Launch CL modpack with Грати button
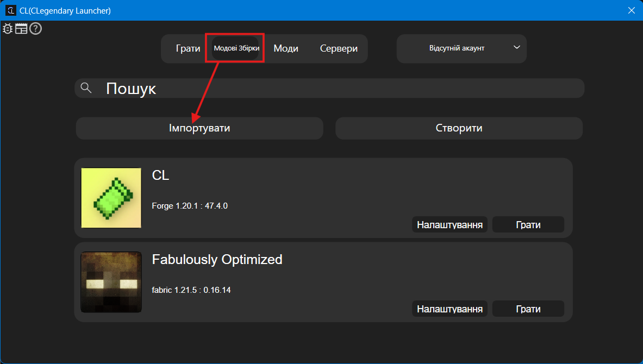Viewport: 643px width, 364px height. [528, 224]
